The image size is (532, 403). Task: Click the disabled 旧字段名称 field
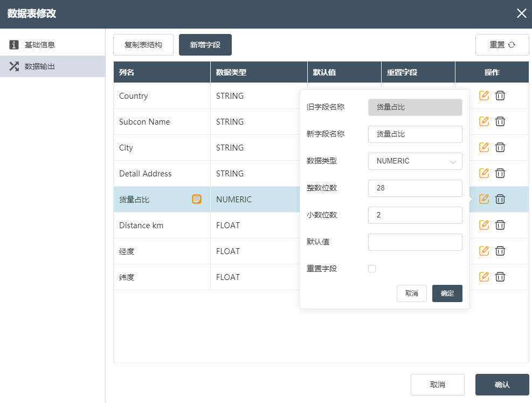tap(415, 107)
